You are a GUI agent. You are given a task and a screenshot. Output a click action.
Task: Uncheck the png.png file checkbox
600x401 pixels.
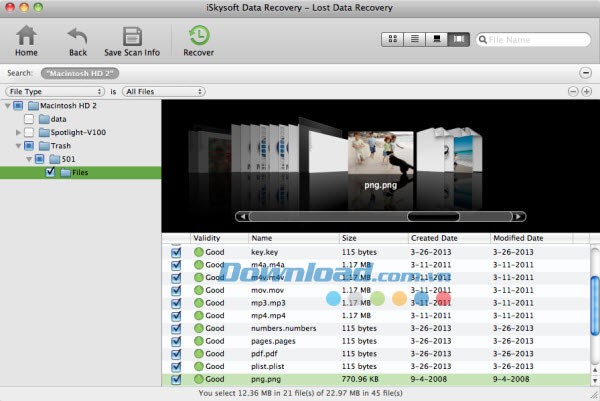tap(176, 379)
